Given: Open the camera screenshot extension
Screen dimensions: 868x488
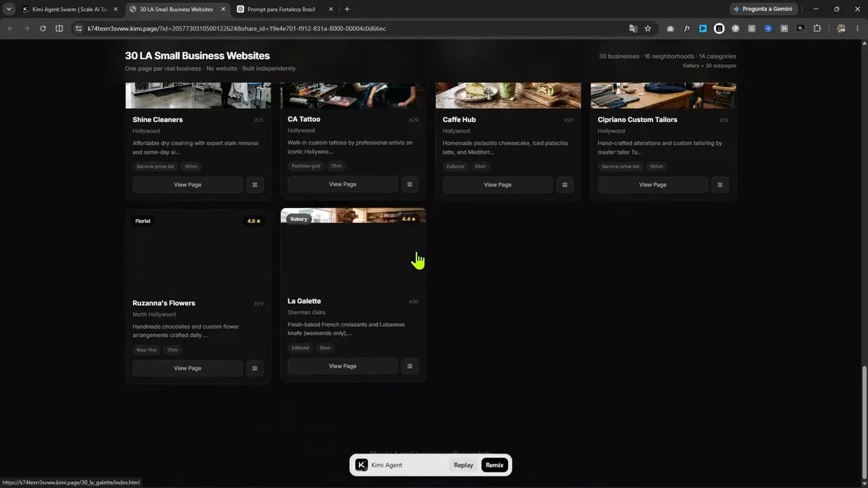Looking at the screenshot, I should click(x=670, y=28).
